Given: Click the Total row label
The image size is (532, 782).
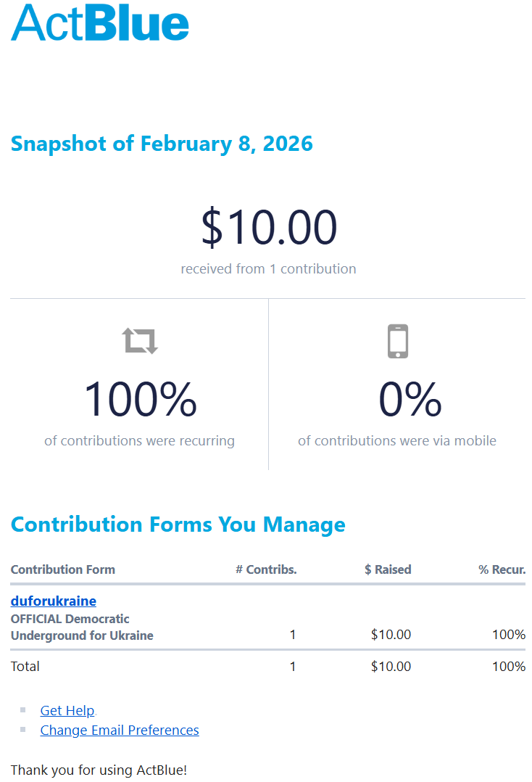Looking at the screenshot, I should click(25, 666).
